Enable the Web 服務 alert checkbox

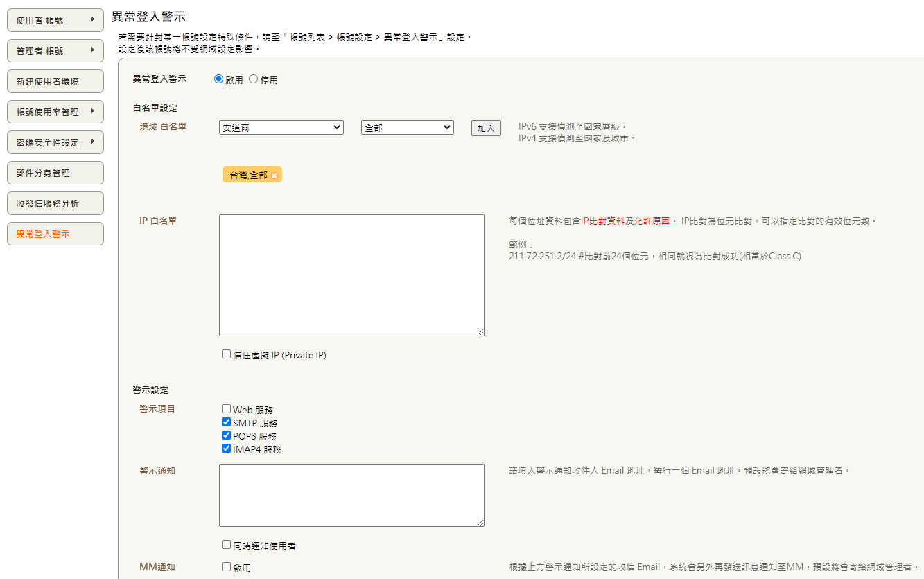tap(226, 408)
